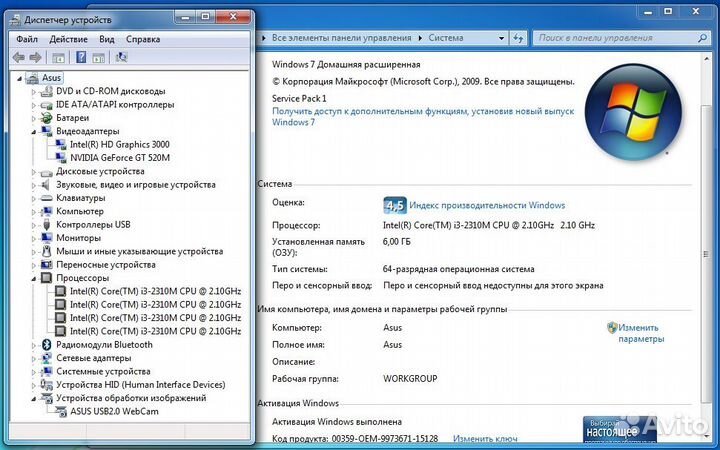Select the NVIDIA GeForce GT 520M device
The width and height of the screenshot is (720, 450).
tap(120, 158)
